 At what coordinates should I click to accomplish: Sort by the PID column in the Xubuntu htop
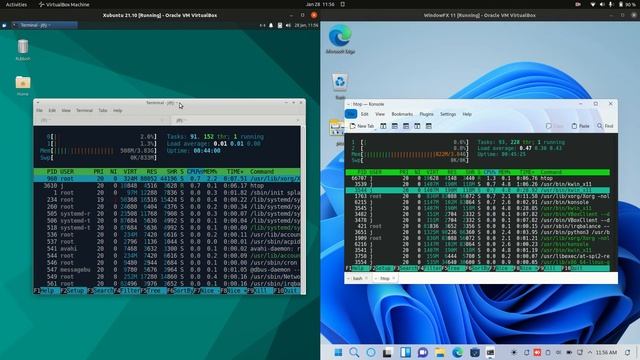click(52, 172)
